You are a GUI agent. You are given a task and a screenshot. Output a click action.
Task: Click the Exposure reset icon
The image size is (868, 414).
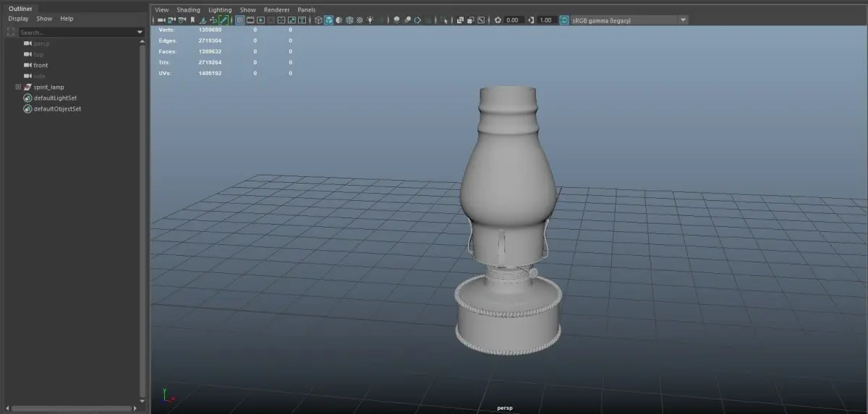point(498,20)
